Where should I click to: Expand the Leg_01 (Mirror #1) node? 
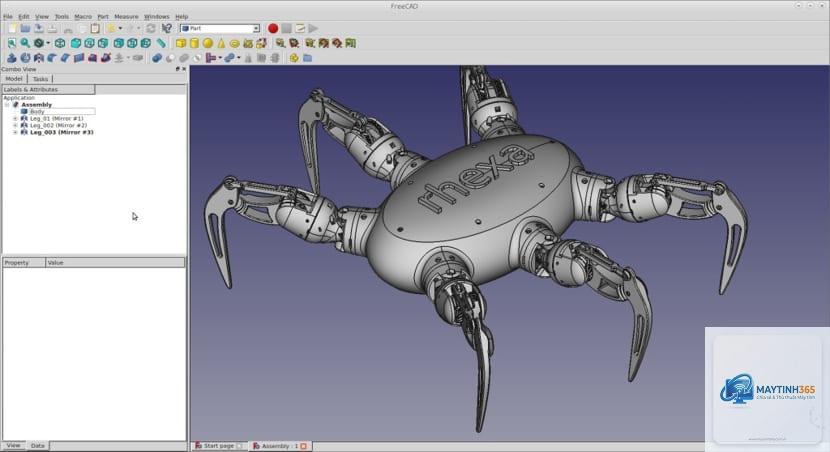click(15, 119)
